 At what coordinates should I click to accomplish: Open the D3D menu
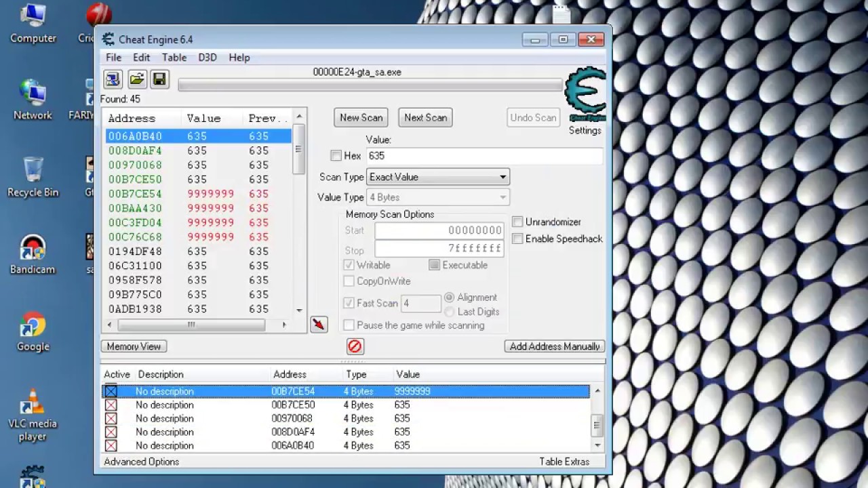pos(208,58)
